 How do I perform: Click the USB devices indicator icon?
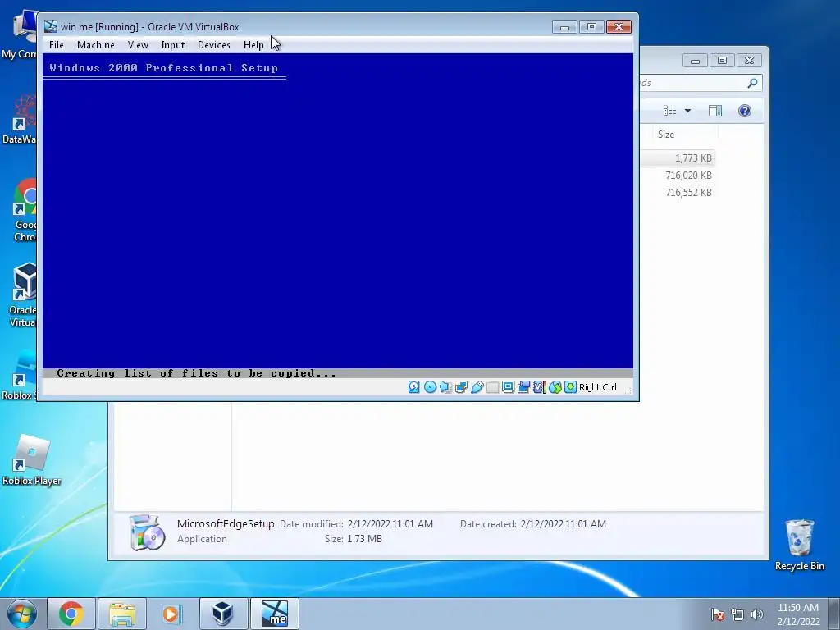477,387
